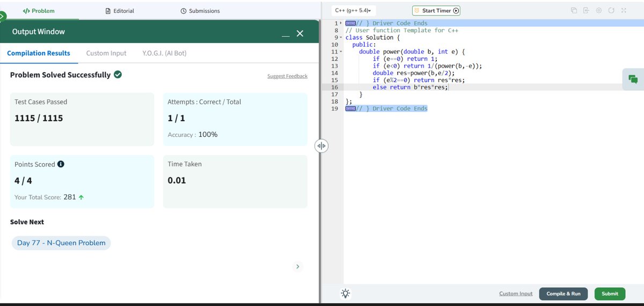Click line 15 return res*res code
Screen dimensions: 644x306
419,80
